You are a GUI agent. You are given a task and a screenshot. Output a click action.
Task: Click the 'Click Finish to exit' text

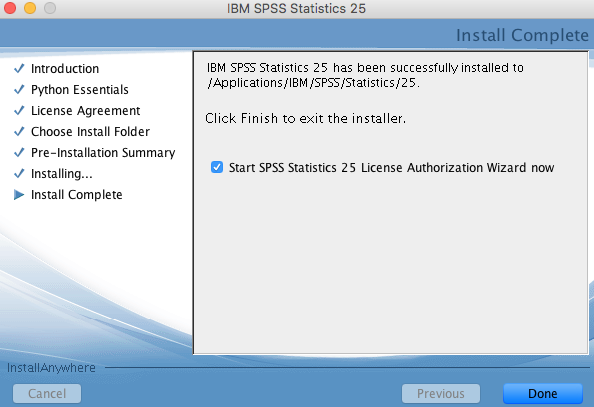pyautogui.click(x=305, y=119)
